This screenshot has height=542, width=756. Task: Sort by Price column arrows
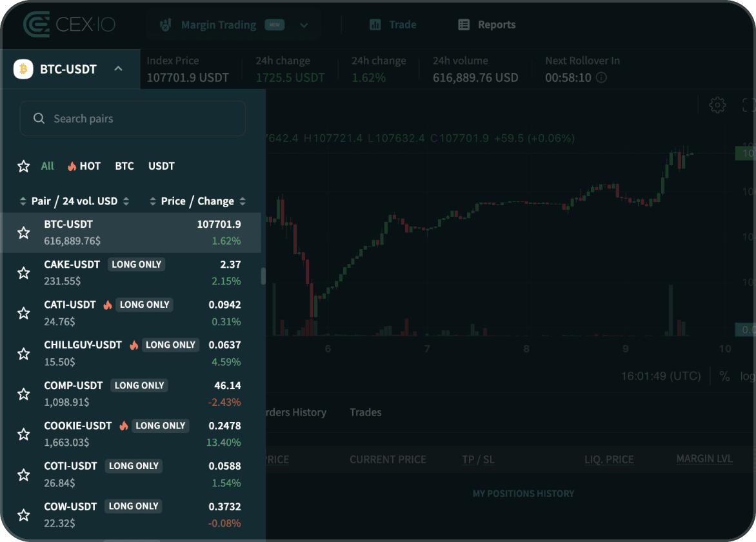pyautogui.click(x=152, y=201)
